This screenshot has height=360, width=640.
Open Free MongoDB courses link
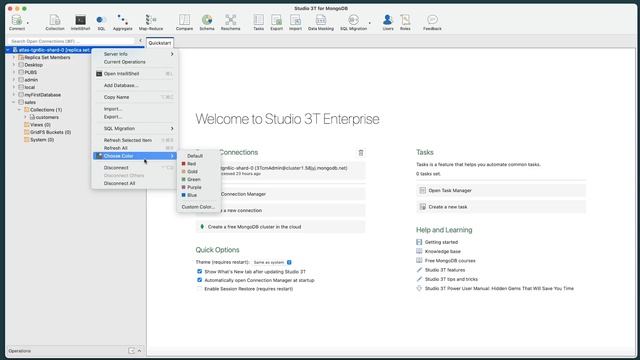[450, 261]
